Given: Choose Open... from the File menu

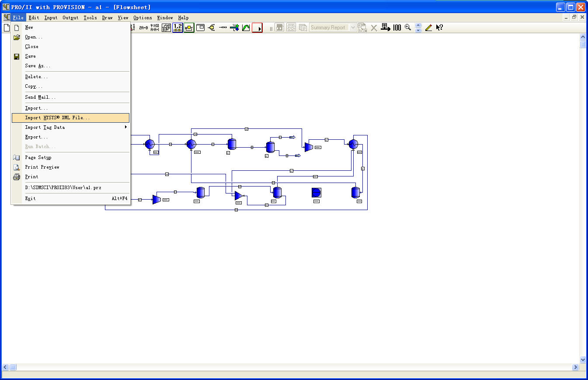Looking at the screenshot, I should tap(70, 37).
